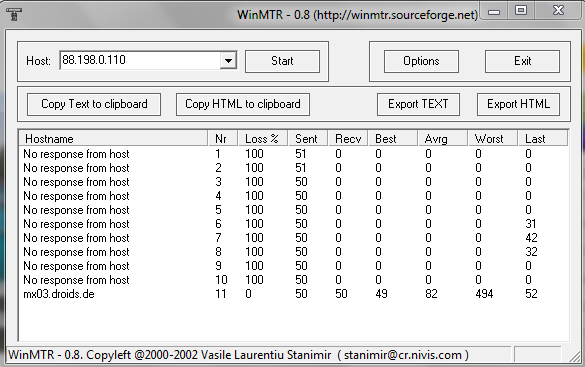The width and height of the screenshot is (585, 367).
Task: Click the Avrg column header
Action: [x=443, y=139]
